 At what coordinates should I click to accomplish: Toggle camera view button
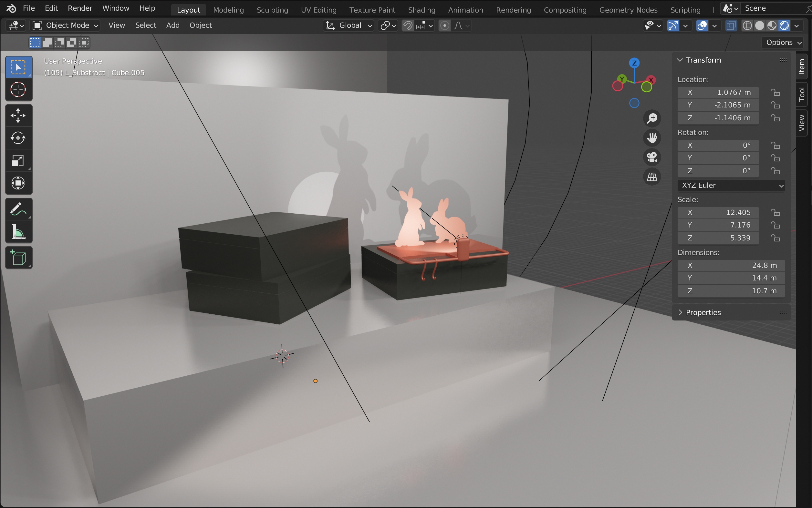652,157
